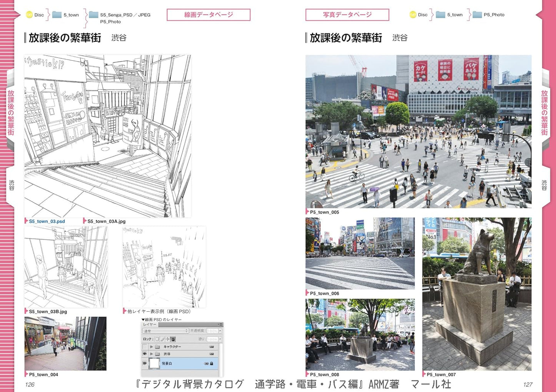Image resolution: width=556 pixels, height=392 pixels.
Task: Select the レイヤー panel tab
Action: [x=150, y=325]
